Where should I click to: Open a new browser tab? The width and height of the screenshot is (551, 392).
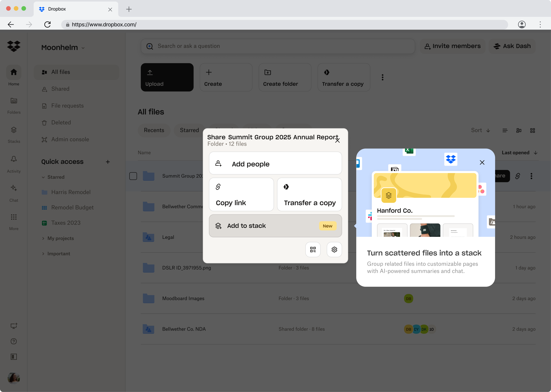pos(129,9)
